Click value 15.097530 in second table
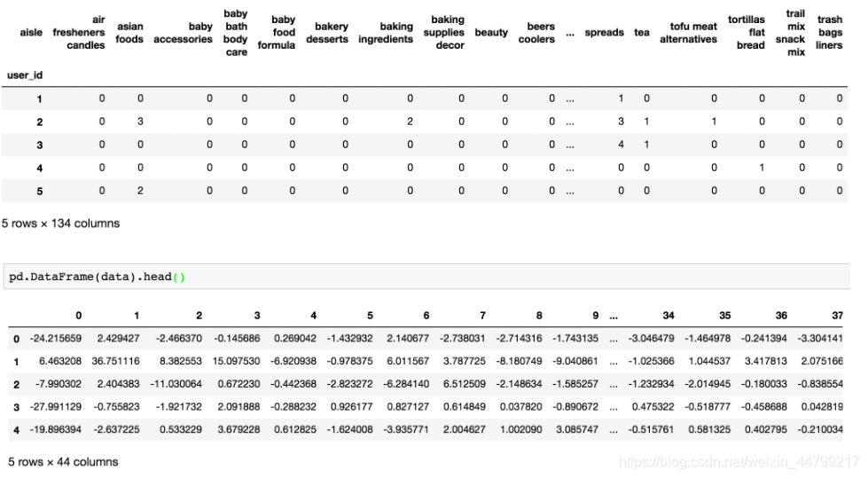Screen dimensions: 868x478 pyautogui.click(x=237, y=361)
